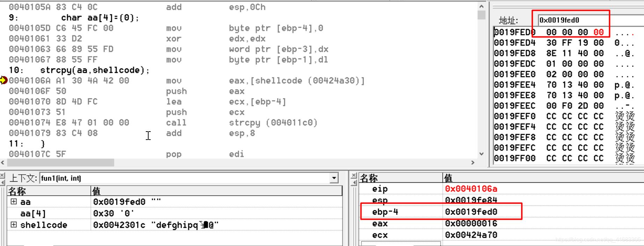Click the 上下文 context label
The height and width of the screenshot is (246, 644).
point(23,178)
